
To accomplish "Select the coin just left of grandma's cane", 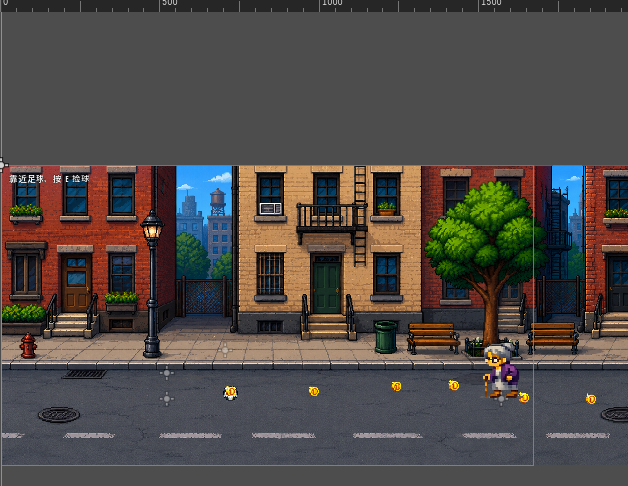I will click(453, 385).
